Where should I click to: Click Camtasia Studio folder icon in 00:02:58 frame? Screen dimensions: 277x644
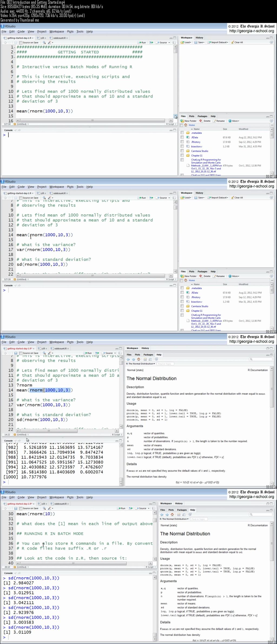[x=188, y=151]
